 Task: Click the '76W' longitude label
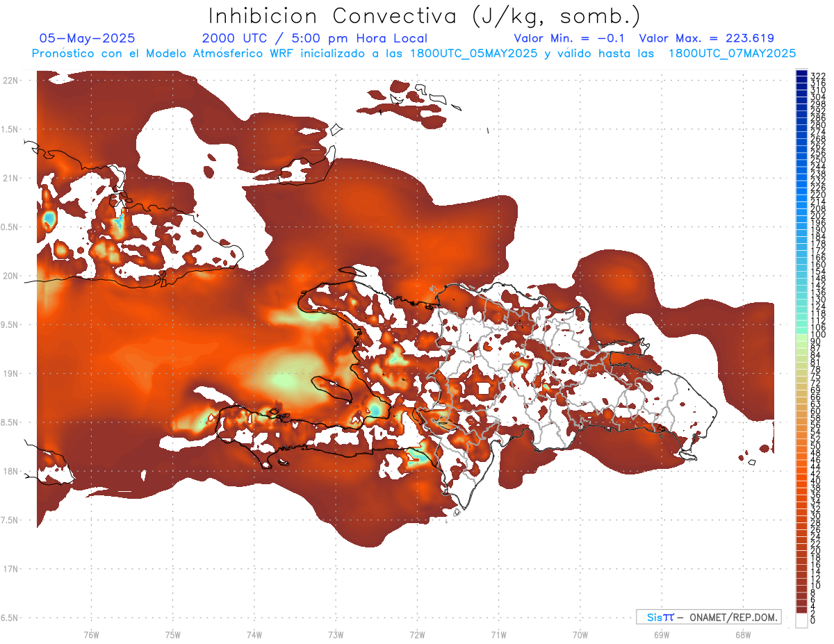[91, 635]
